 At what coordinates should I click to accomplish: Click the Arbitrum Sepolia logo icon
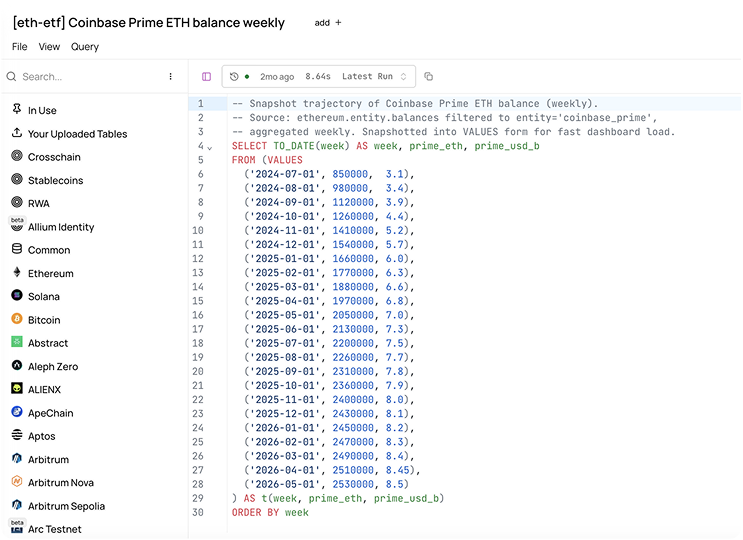click(17, 505)
